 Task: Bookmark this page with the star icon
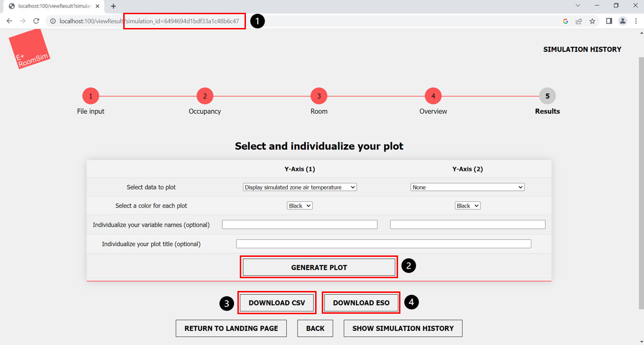[592, 21]
